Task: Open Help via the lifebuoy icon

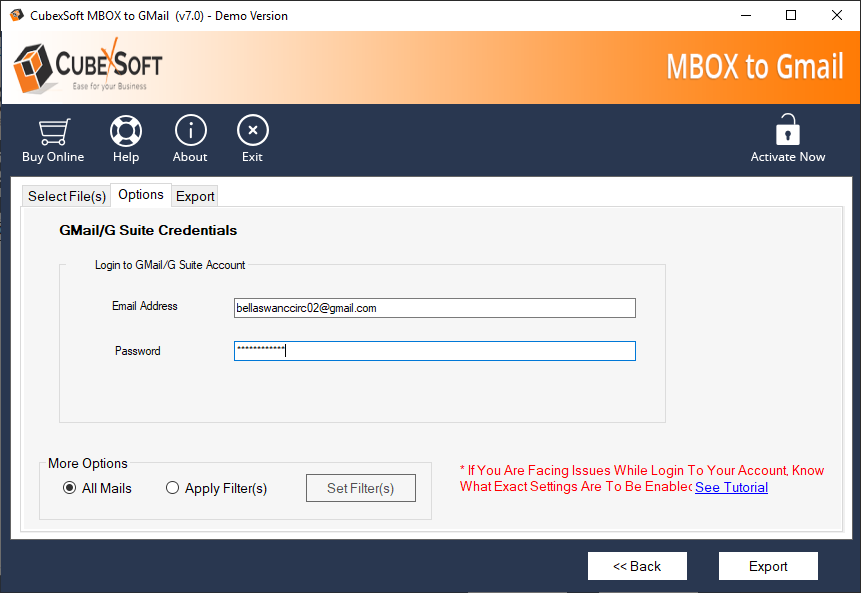Action: pos(126,132)
